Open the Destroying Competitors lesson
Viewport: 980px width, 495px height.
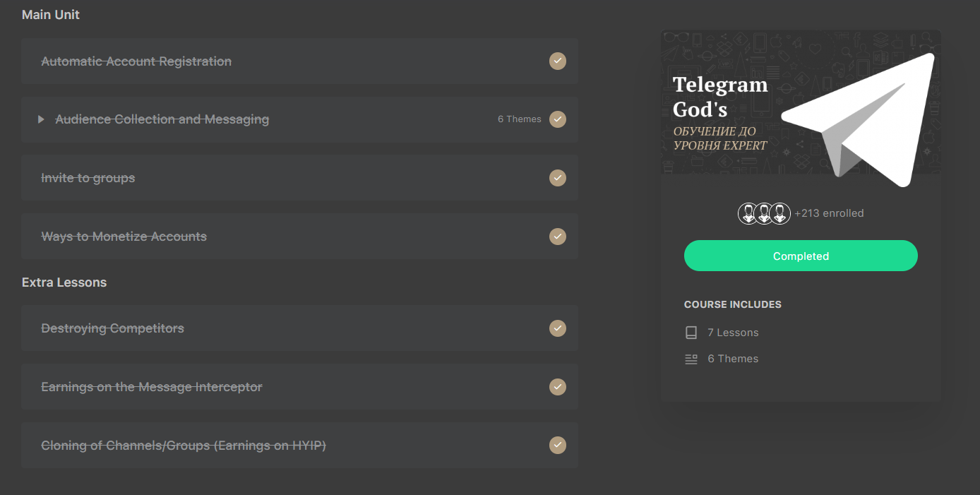(x=299, y=328)
